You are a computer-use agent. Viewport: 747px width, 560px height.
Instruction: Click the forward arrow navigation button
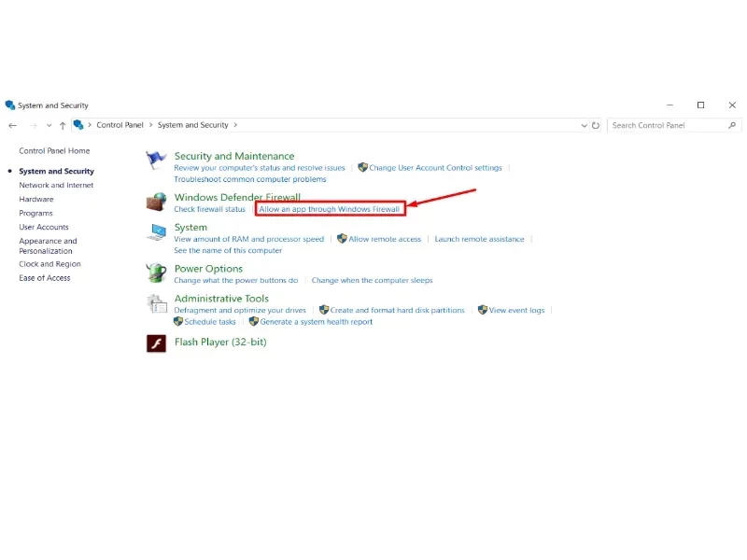(34, 125)
